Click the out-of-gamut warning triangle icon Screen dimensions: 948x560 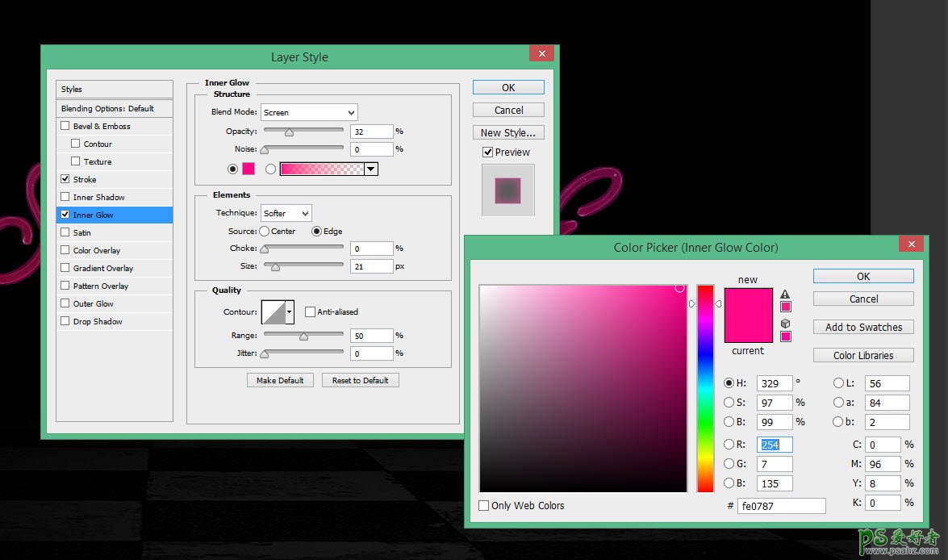pos(785,295)
